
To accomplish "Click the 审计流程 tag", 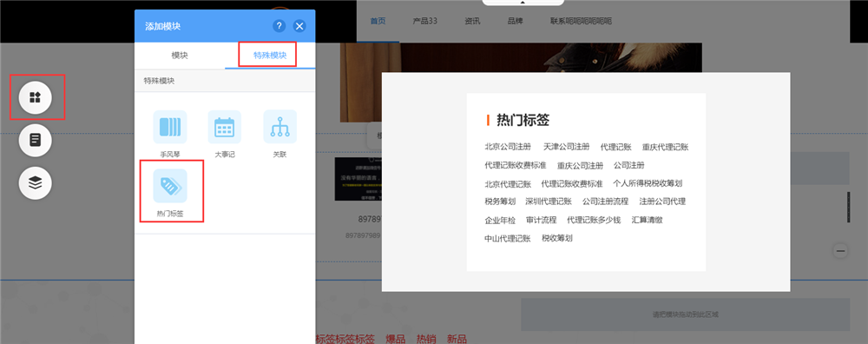I will (542, 220).
